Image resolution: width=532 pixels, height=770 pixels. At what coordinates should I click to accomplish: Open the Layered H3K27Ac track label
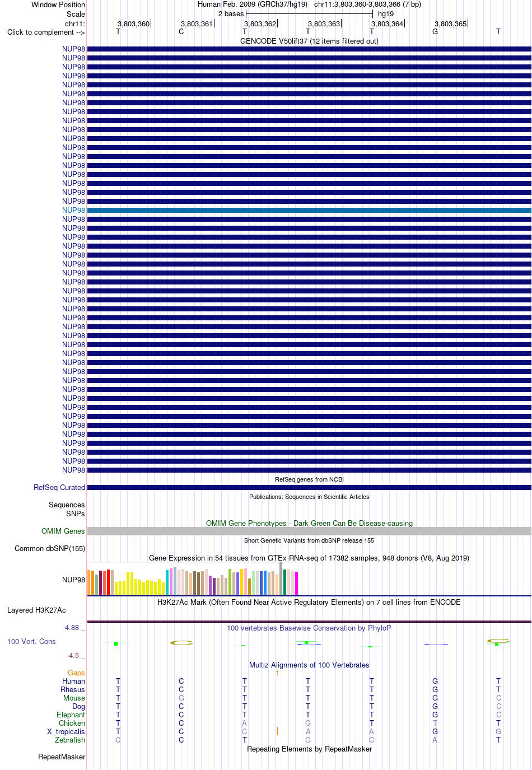point(36,610)
